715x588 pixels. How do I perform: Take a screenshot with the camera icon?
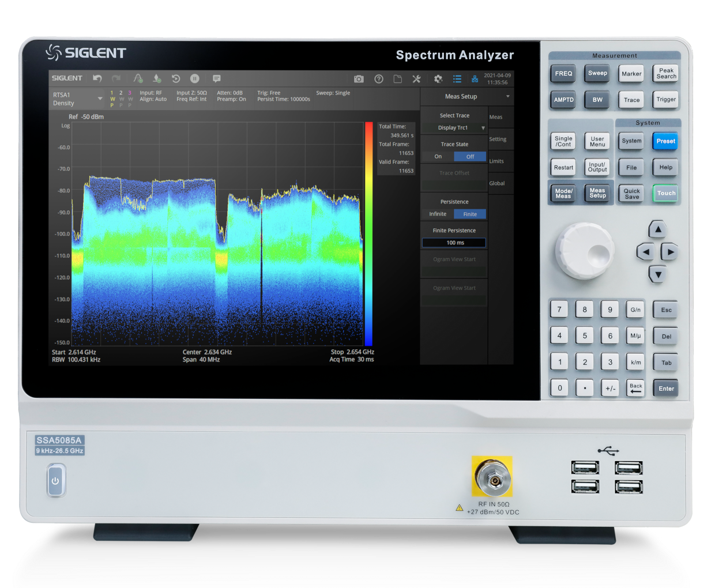[359, 79]
